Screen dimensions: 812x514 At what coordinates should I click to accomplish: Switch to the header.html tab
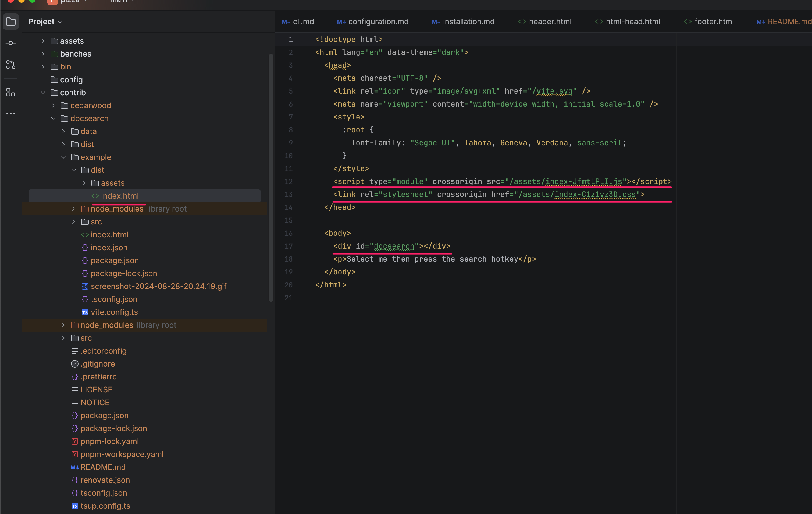pyautogui.click(x=544, y=22)
